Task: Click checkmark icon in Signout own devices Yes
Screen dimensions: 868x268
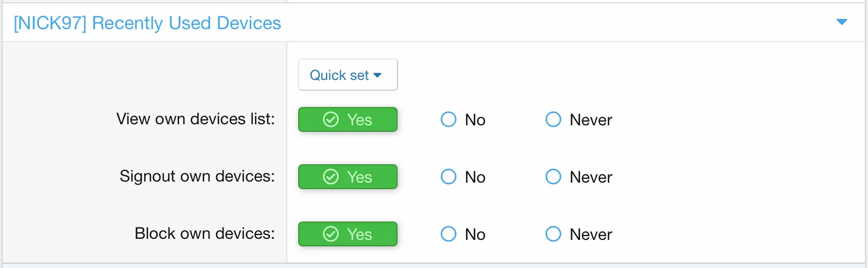Action: tap(331, 177)
